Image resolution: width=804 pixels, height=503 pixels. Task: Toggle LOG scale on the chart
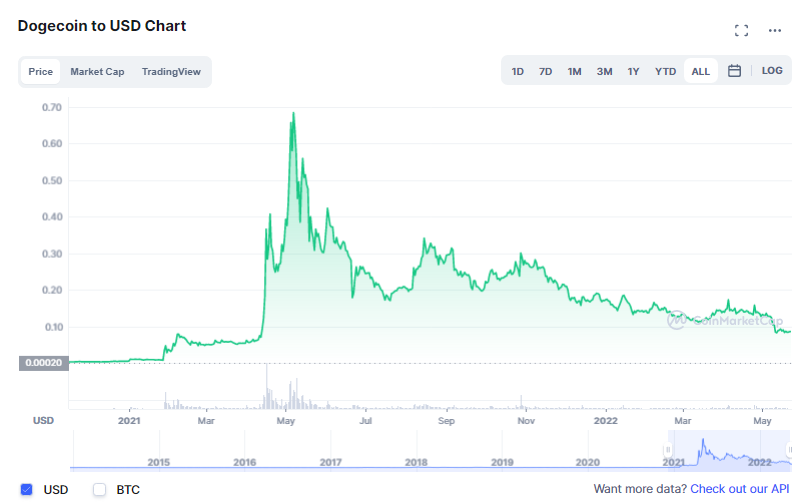point(772,71)
